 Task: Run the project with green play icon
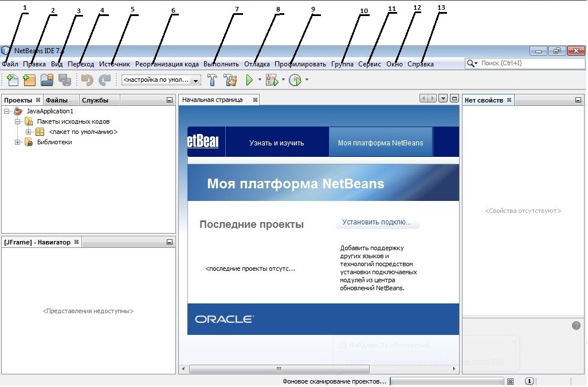tap(249, 80)
